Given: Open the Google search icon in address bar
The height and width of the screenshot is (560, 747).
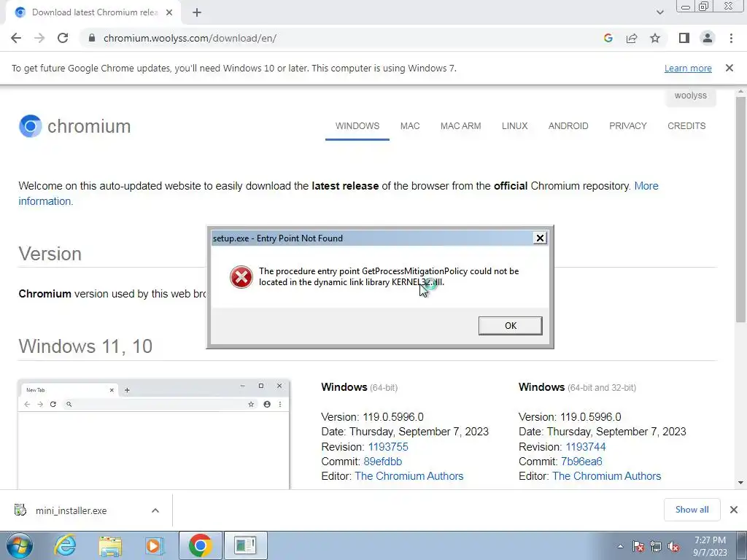Looking at the screenshot, I should tap(608, 38).
